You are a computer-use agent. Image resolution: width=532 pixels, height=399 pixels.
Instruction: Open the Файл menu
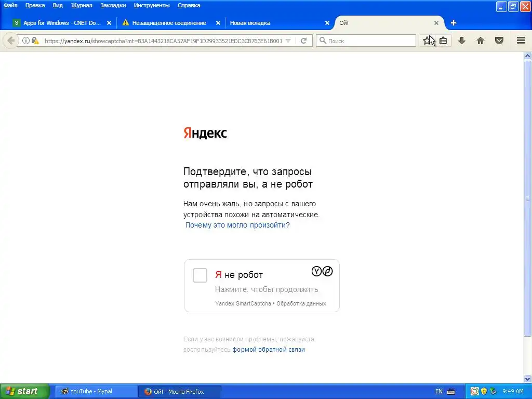point(10,5)
